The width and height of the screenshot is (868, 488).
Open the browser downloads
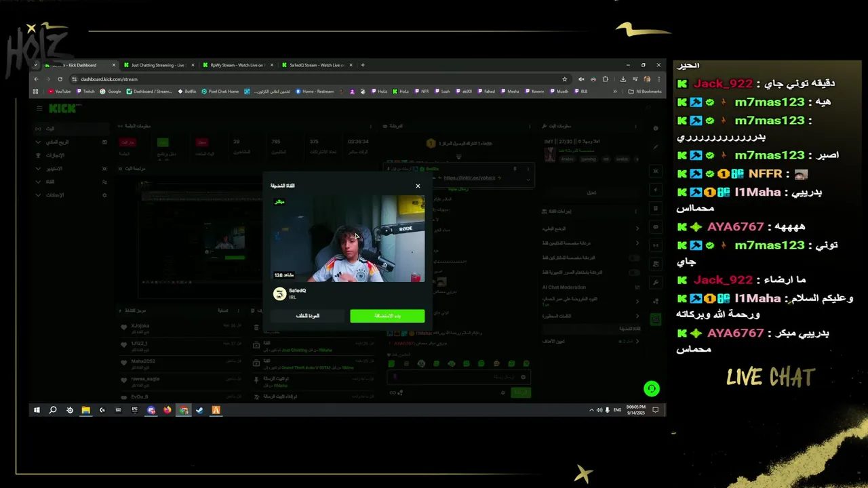point(623,79)
